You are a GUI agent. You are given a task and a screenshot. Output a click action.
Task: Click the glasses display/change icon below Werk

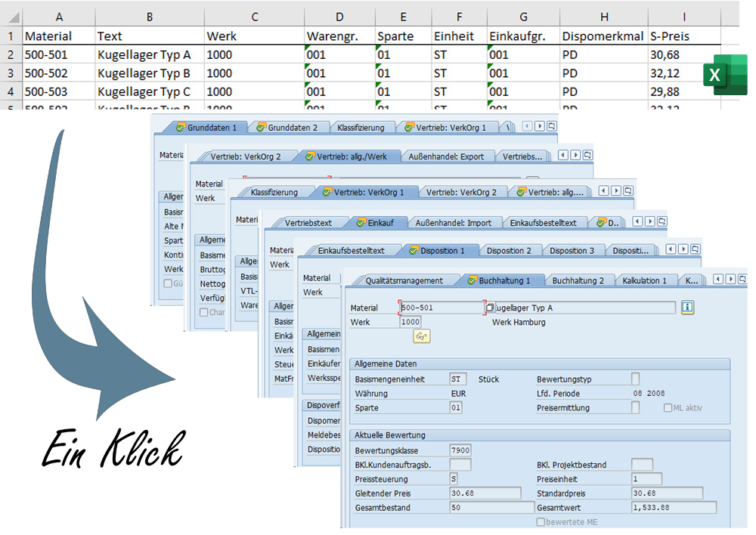(x=421, y=336)
